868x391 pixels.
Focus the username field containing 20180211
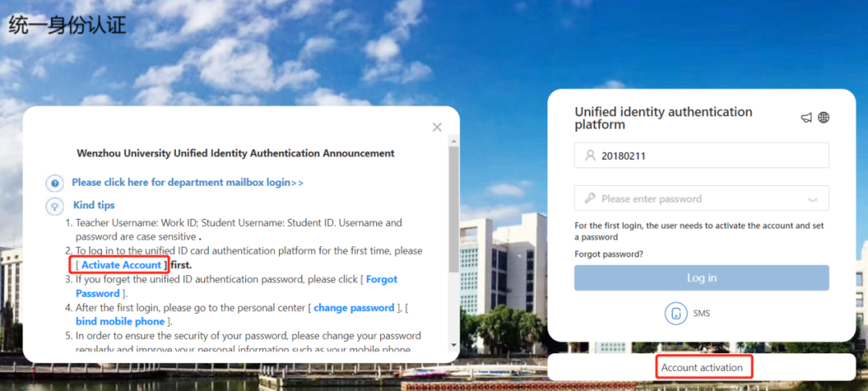[x=702, y=155]
